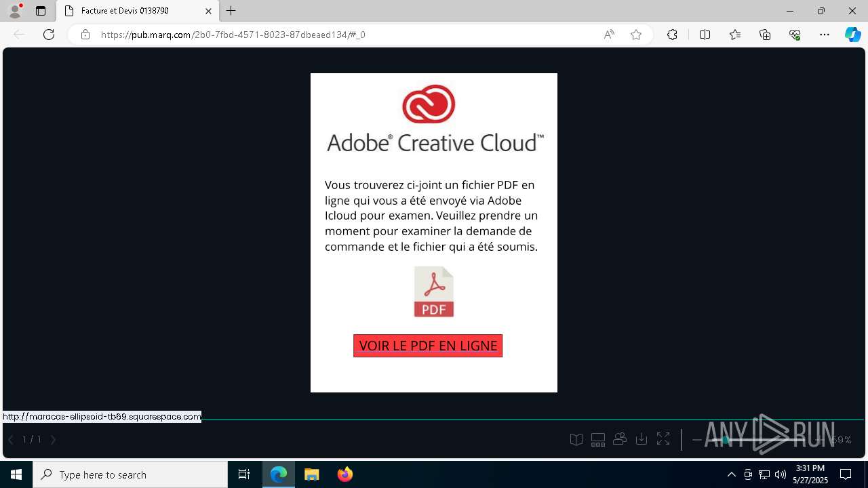Select the Facture et Devis 0138790 tab
This screenshot has width=868, height=488.
point(138,11)
